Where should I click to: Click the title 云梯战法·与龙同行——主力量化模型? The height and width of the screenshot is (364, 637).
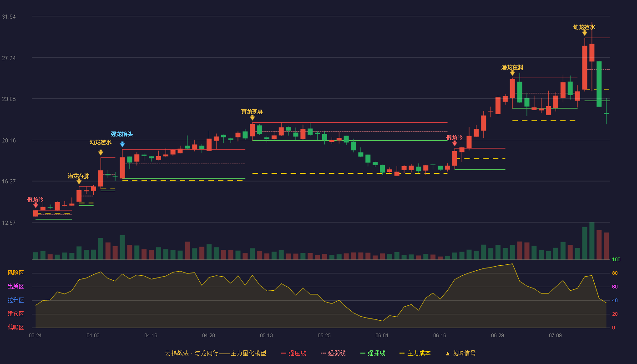[215, 353]
